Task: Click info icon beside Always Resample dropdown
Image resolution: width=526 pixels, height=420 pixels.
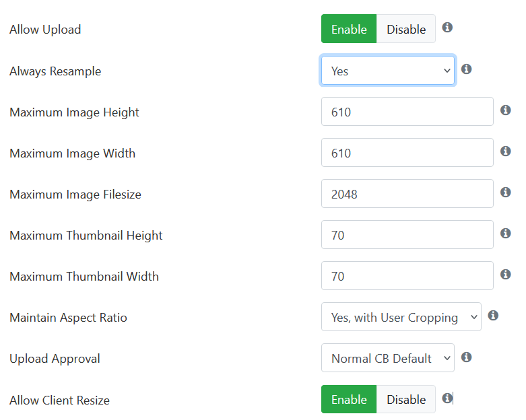Action: point(466,69)
